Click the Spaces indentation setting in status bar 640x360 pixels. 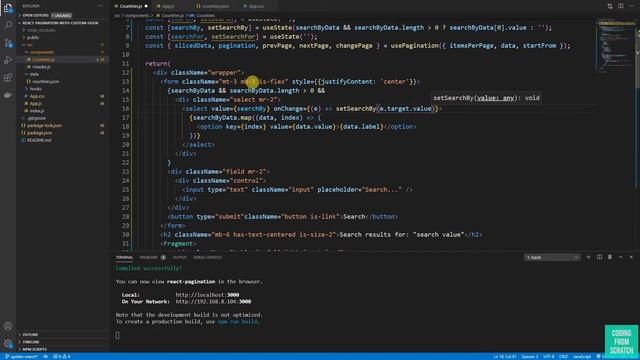pyautogui.click(x=530, y=356)
